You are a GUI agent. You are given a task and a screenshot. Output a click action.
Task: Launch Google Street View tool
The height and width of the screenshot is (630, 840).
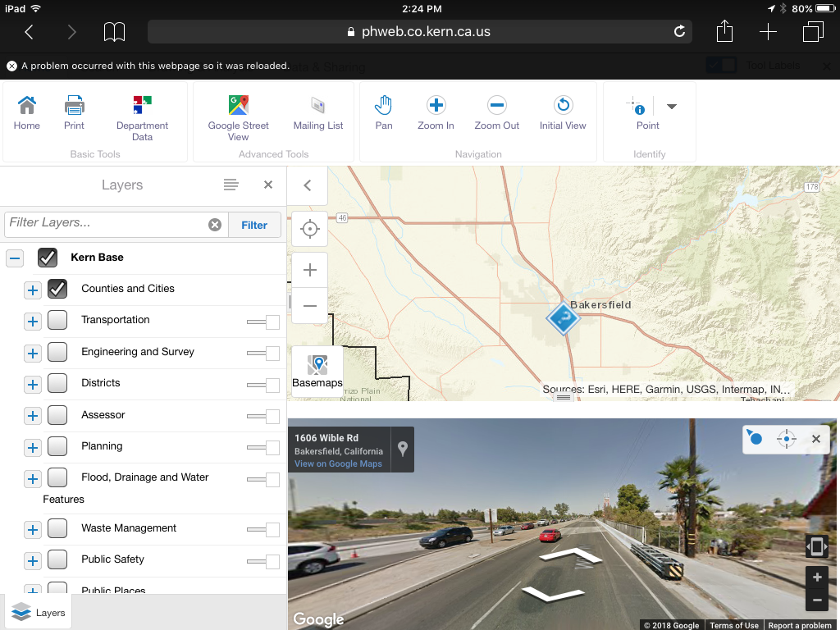tap(239, 118)
